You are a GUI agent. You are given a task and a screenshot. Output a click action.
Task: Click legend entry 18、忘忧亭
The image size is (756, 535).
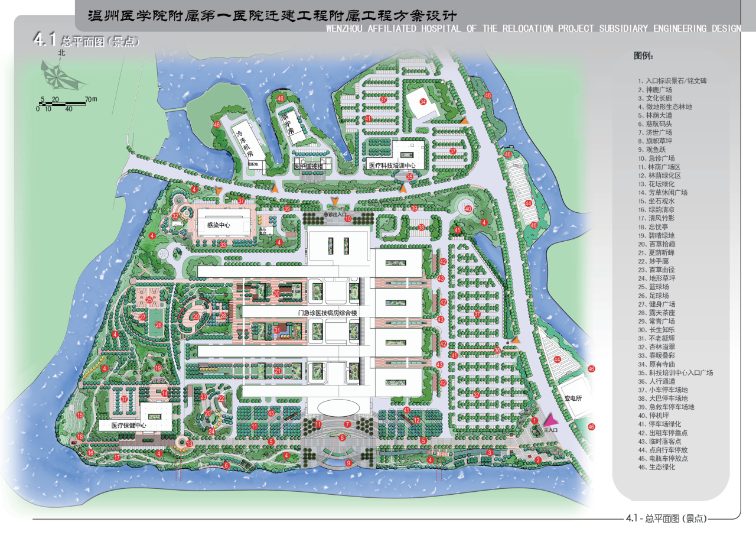tap(654, 227)
